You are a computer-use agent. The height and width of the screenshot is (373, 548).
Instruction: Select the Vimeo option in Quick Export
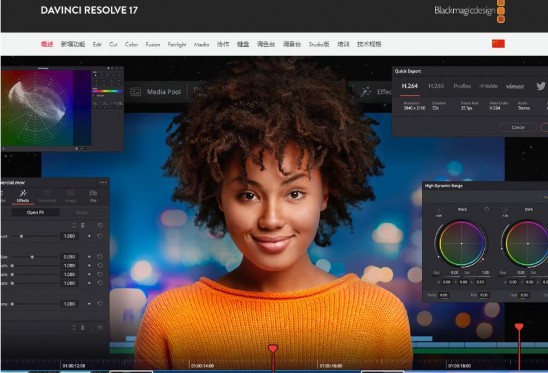515,86
